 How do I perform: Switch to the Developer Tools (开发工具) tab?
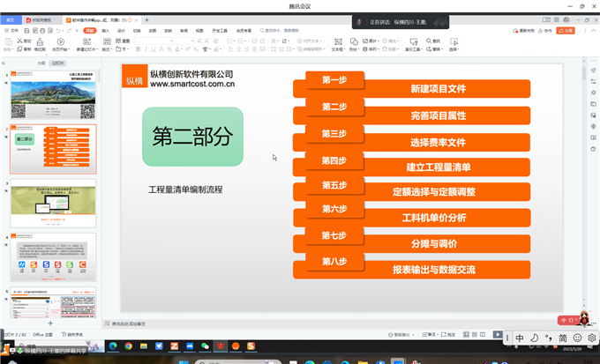pos(220,31)
